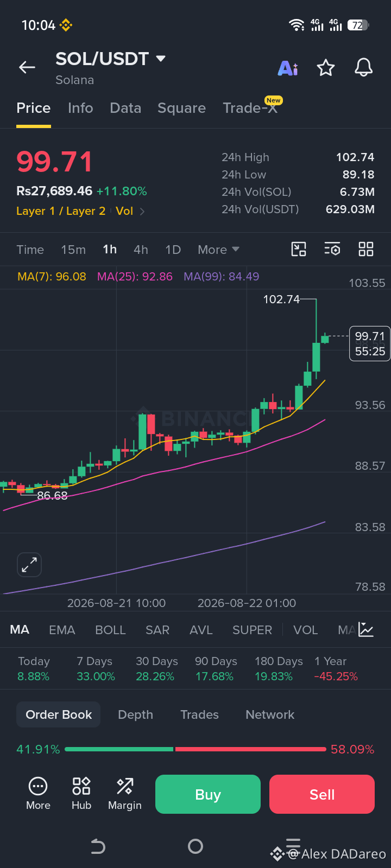Screen dimensions: 391x868
Task: Open the Depth tab
Action: [x=135, y=714]
